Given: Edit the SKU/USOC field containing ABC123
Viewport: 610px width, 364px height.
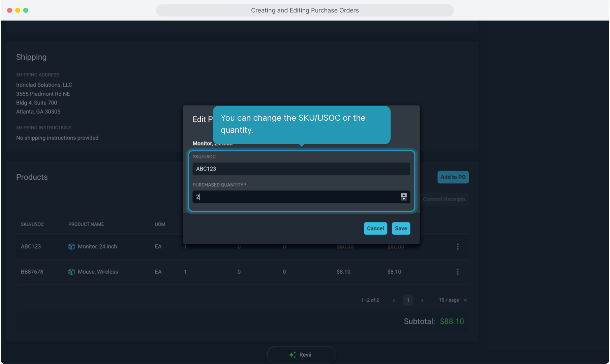Looking at the screenshot, I should pos(301,169).
